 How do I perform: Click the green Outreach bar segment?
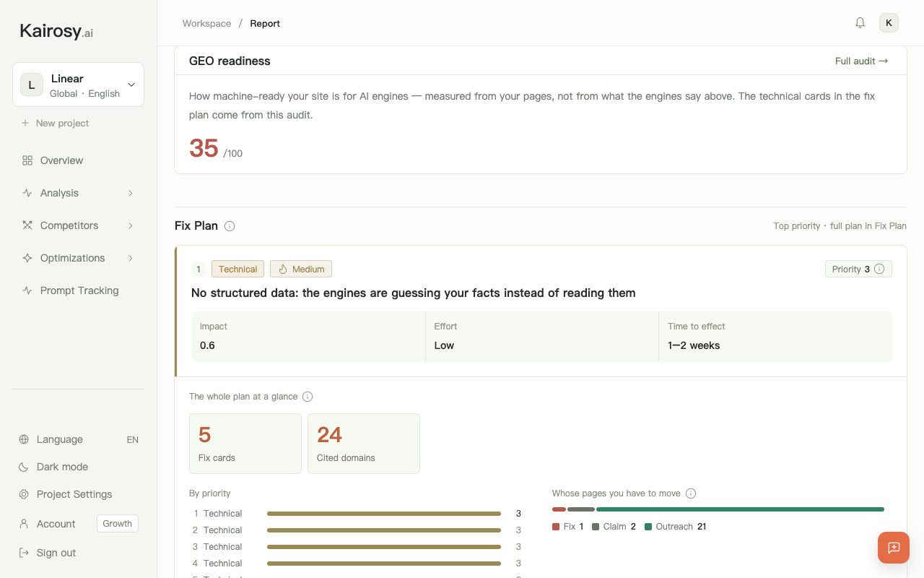740,509
